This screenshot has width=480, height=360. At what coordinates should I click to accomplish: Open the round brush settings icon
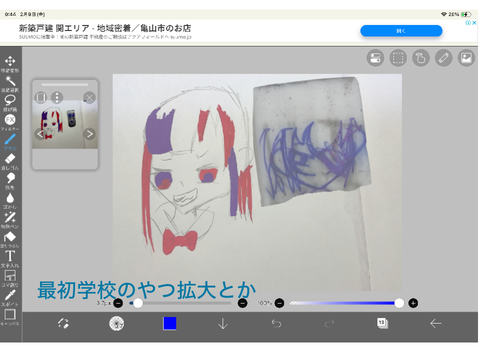point(117,323)
